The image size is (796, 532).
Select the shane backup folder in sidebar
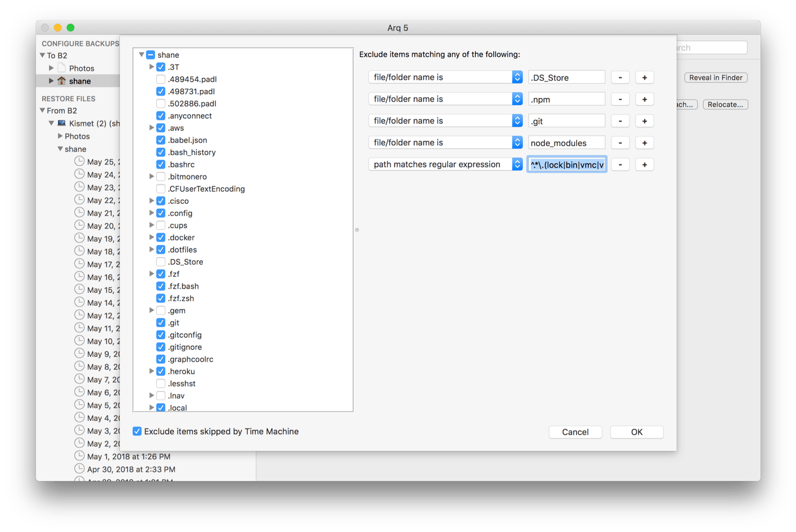pyautogui.click(x=78, y=81)
